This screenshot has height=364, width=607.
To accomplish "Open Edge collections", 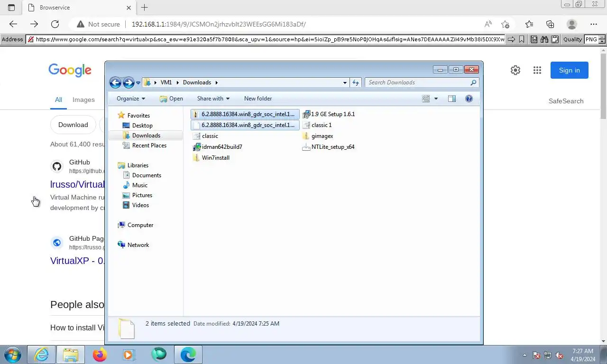I will tap(550, 24).
